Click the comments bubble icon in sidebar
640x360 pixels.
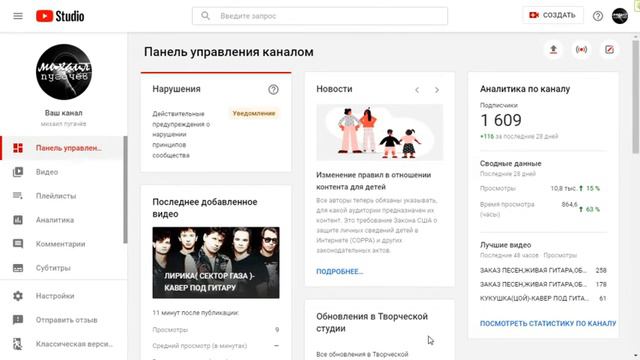coord(18,244)
